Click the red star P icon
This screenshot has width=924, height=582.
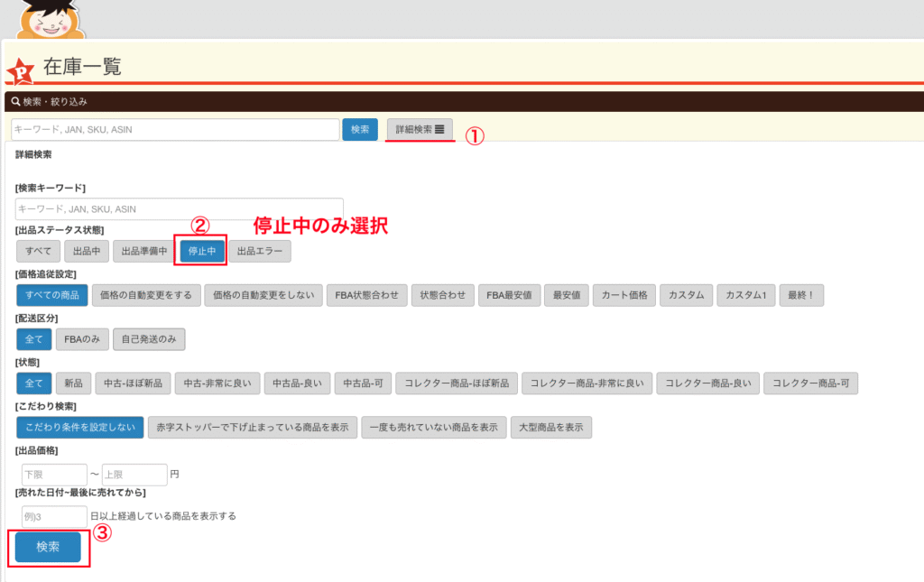pyautogui.click(x=21, y=69)
